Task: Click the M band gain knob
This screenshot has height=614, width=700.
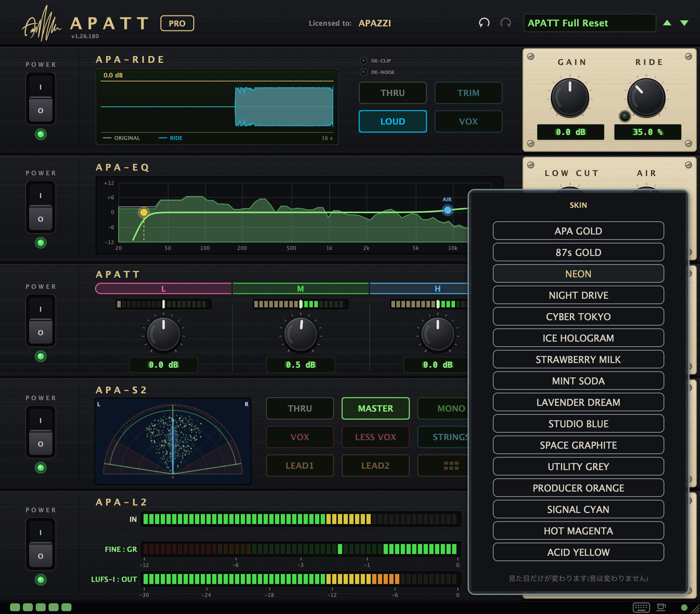Action: (x=300, y=334)
